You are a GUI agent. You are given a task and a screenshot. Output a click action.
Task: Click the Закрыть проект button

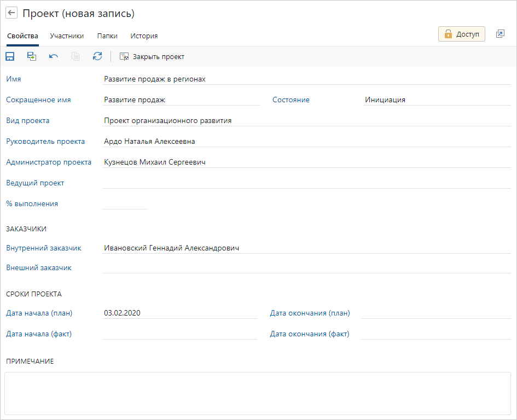(152, 56)
